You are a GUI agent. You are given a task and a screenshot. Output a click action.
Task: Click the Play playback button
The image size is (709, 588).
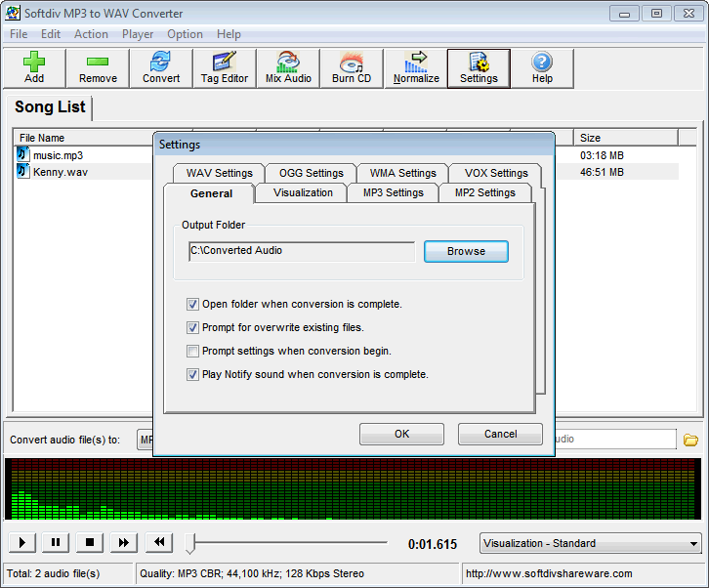(x=22, y=542)
